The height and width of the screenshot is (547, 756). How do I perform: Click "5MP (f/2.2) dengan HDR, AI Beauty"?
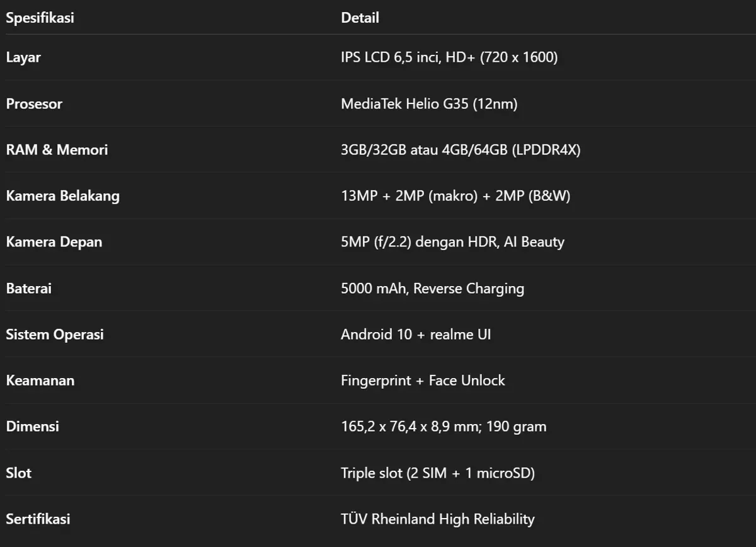pos(452,242)
